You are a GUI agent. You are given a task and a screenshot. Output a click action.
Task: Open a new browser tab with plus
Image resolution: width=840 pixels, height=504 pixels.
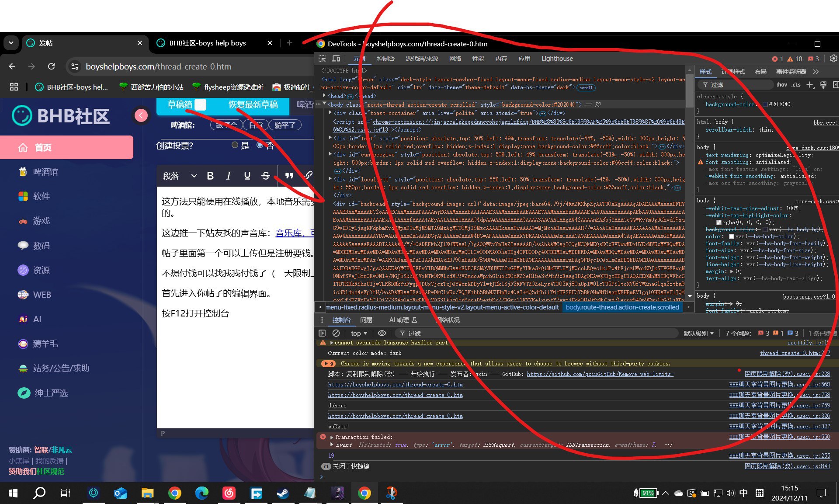coord(289,43)
